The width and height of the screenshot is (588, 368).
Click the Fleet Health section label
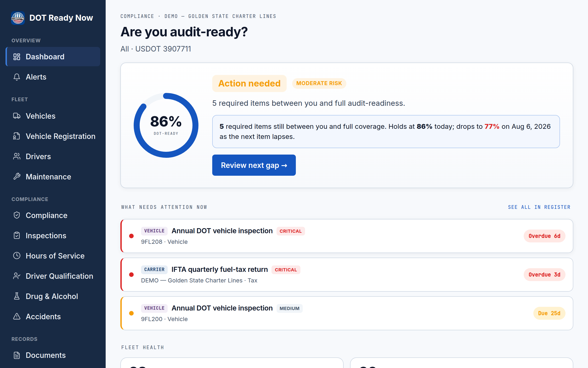pyautogui.click(x=143, y=347)
